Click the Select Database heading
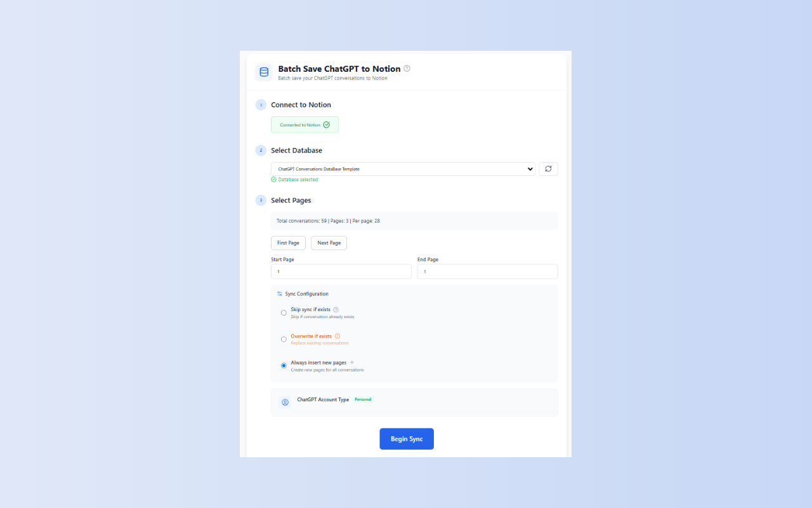The width and height of the screenshot is (812, 508). pos(296,150)
